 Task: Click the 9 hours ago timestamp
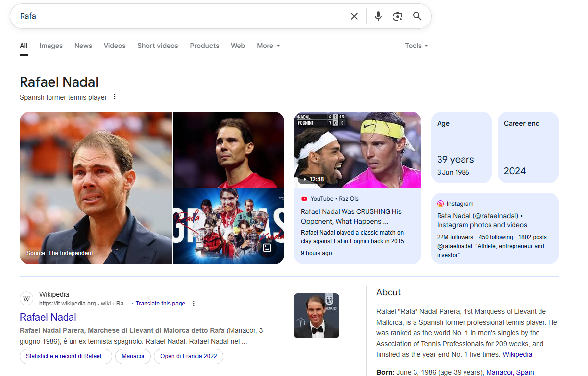[317, 253]
